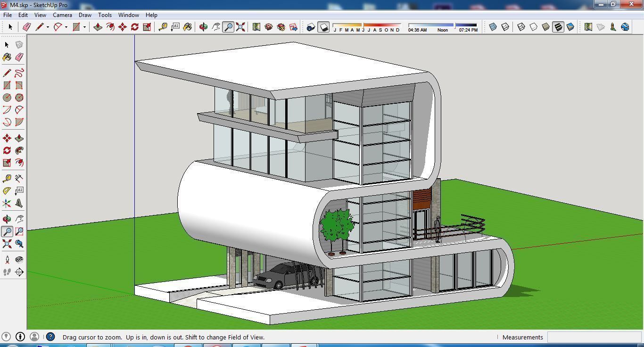Switch to Monochrome face style
The width and height of the screenshot is (644, 347).
tap(570, 27)
